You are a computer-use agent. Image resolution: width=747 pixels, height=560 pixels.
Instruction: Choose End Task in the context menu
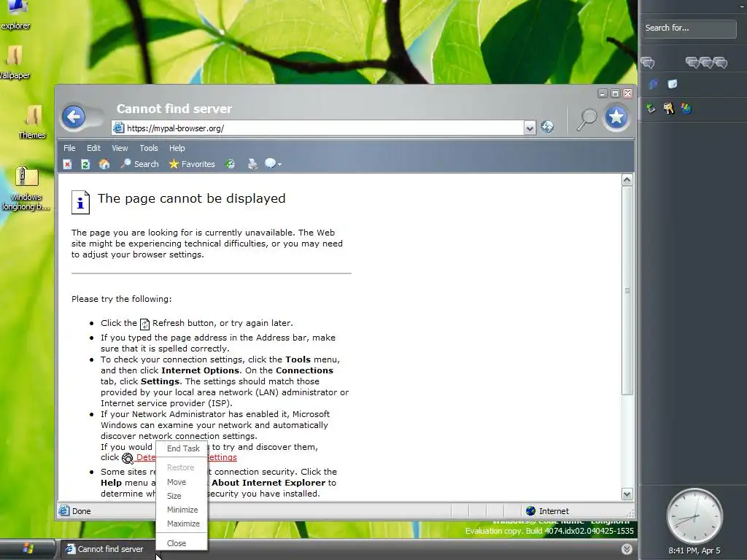pyautogui.click(x=183, y=448)
